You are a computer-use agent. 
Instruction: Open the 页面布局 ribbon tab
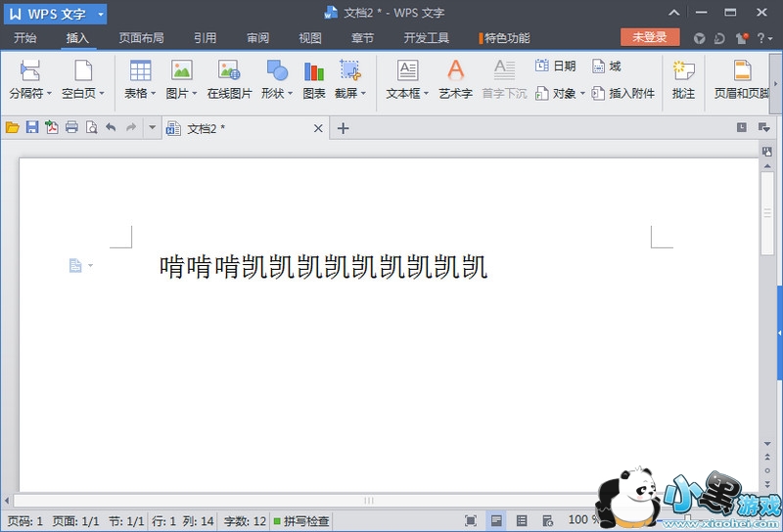point(141,38)
